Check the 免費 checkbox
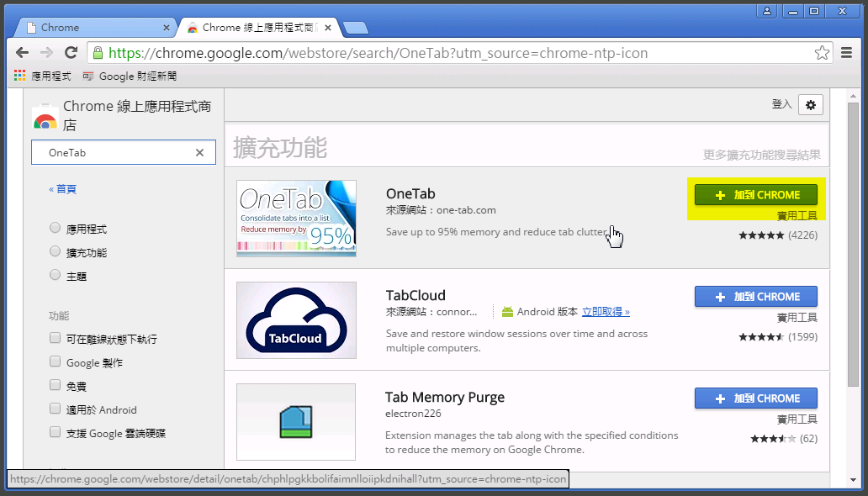This screenshot has width=868, height=496. click(55, 385)
